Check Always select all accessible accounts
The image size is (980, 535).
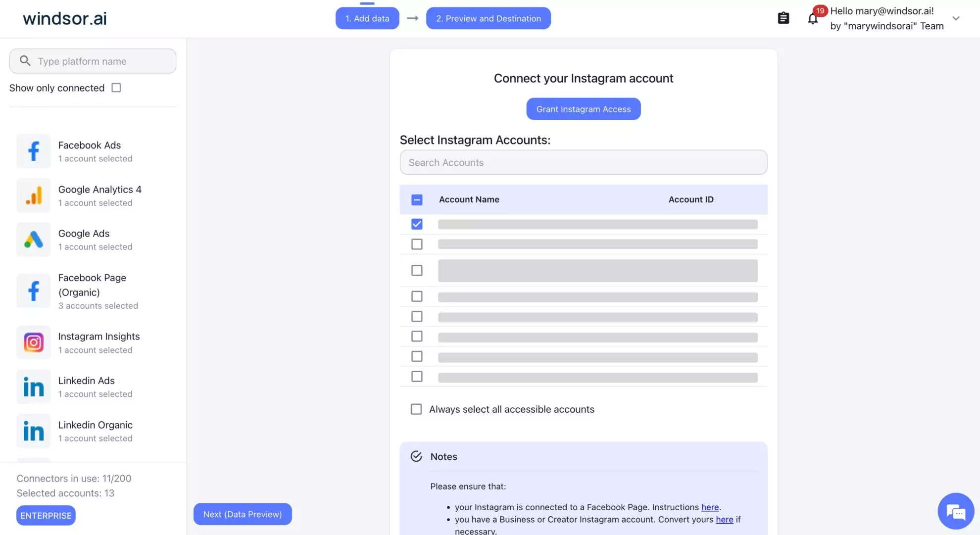pos(416,409)
